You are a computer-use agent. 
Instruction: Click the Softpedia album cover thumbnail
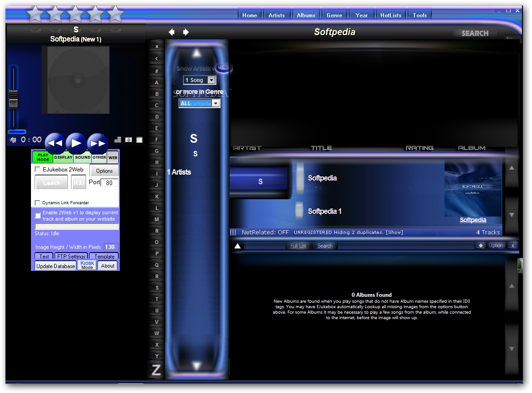(x=473, y=189)
